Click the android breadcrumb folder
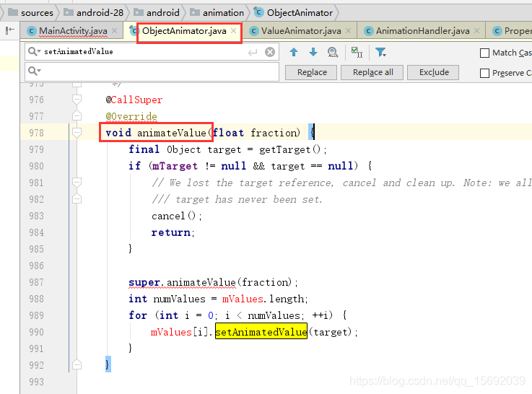Screen dimensions: 532x394 coord(157,13)
